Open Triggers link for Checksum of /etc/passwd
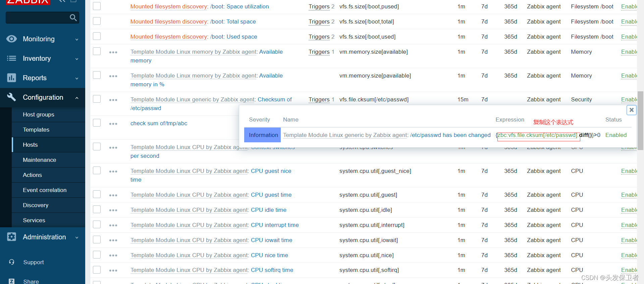Image resolution: width=644 pixels, height=284 pixels. tap(319, 99)
